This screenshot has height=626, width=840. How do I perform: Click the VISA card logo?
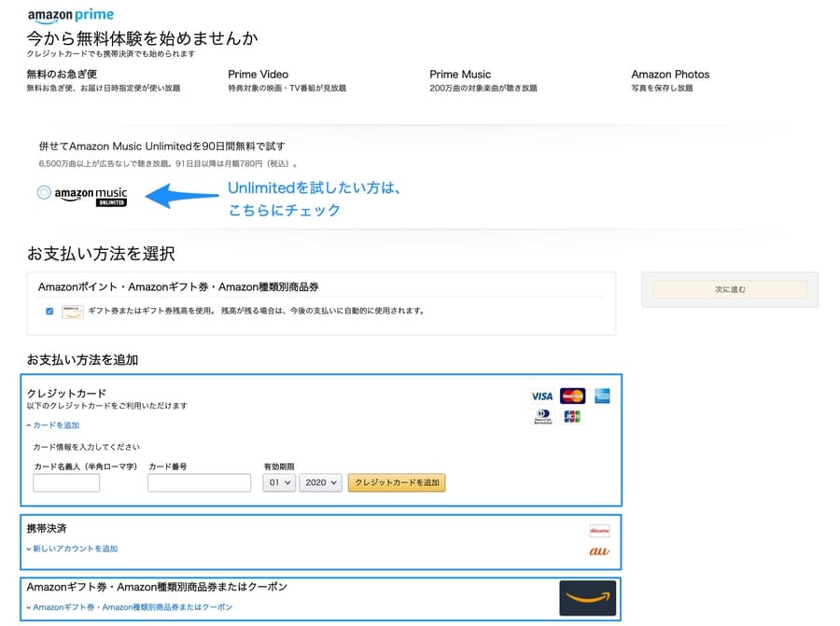pos(541,396)
